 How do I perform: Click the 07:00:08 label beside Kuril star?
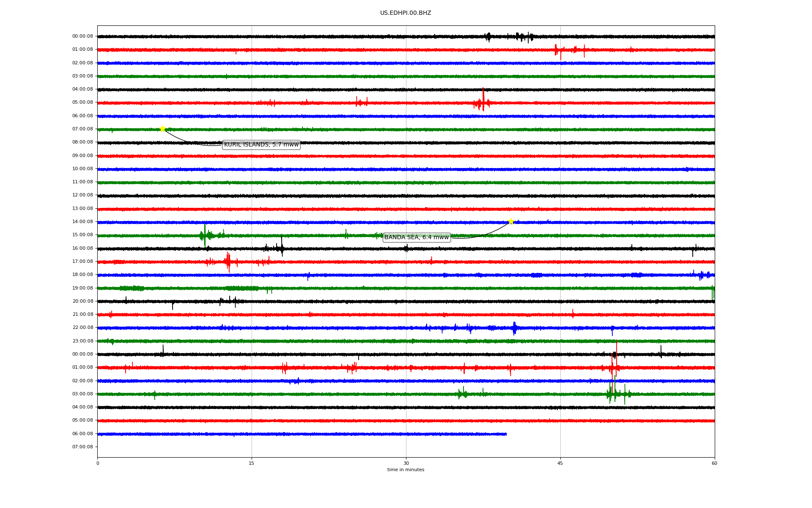tap(82, 129)
